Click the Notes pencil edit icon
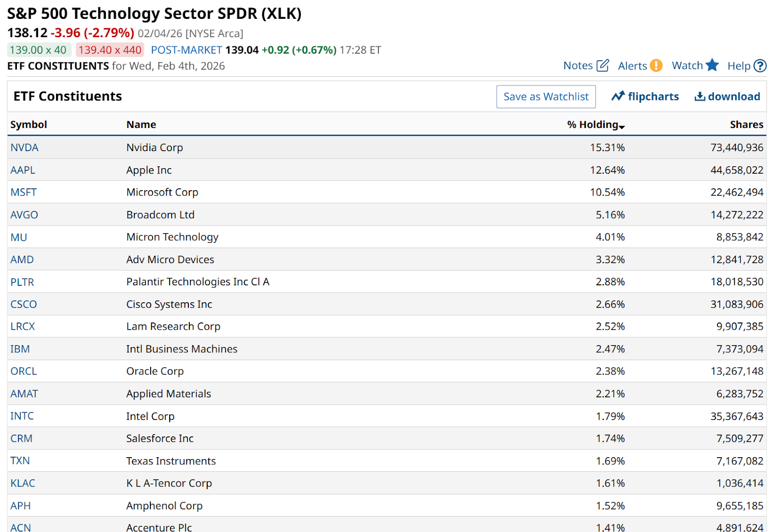 pyautogui.click(x=602, y=66)
